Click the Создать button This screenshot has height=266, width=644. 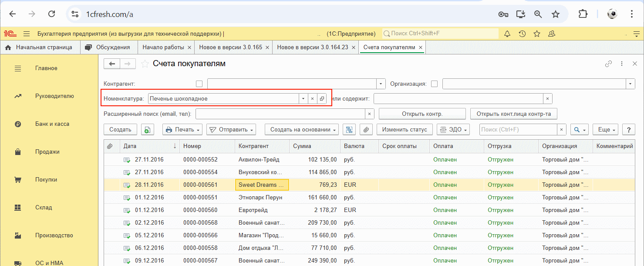click(x=121, y=129)
